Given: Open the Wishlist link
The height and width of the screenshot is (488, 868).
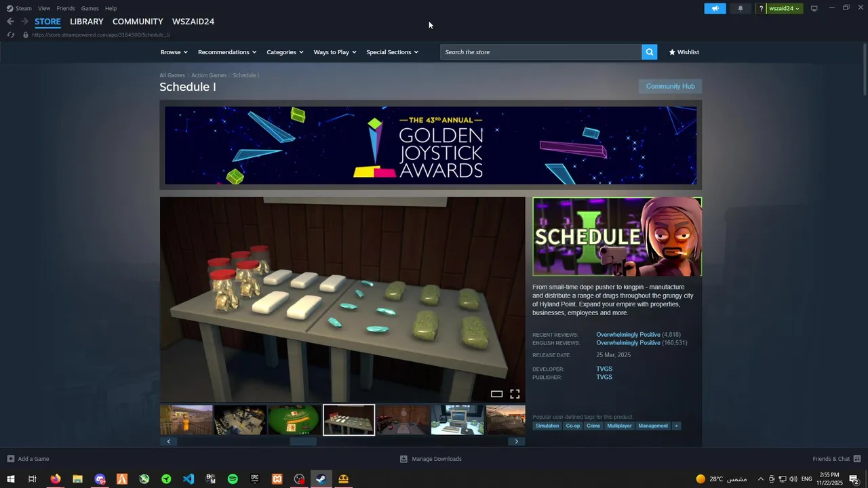Looking at the screenshot, I should (684, 52).
